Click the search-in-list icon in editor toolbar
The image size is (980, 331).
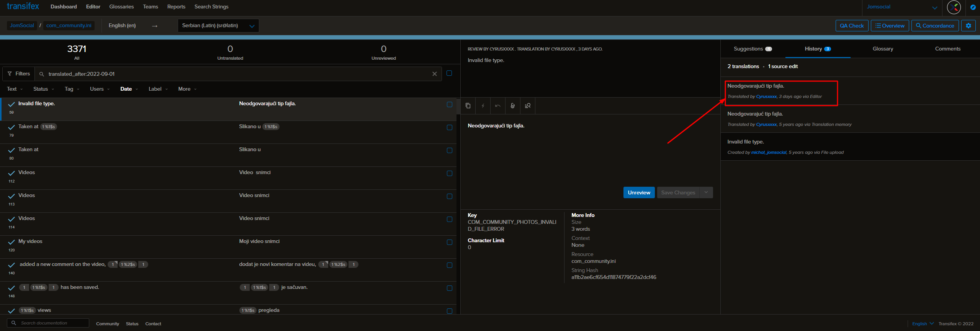point(527,106)
